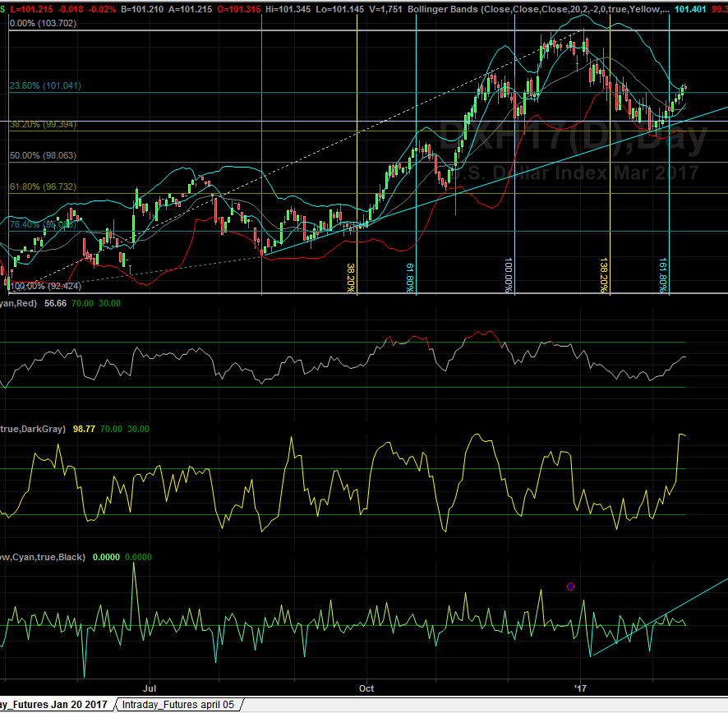Click the 100.00% (92.424) Fibonacci label

(x=45, y=286)
